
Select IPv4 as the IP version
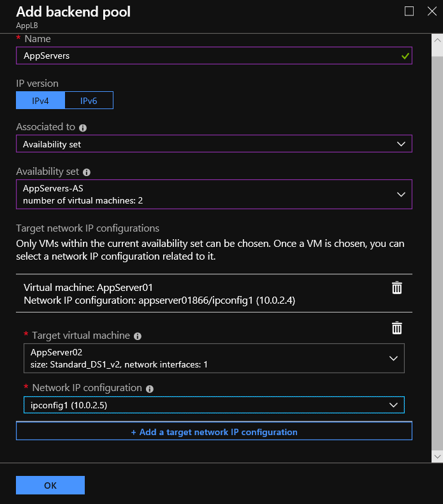pos(41,100)
